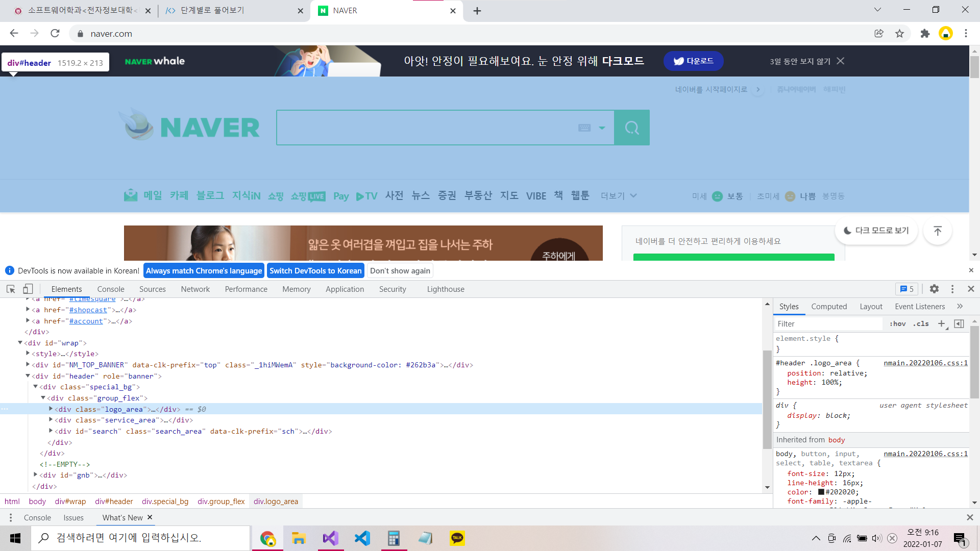Click the #202020 color swatch
Viewport: 980px width, 551px height.
821,492
